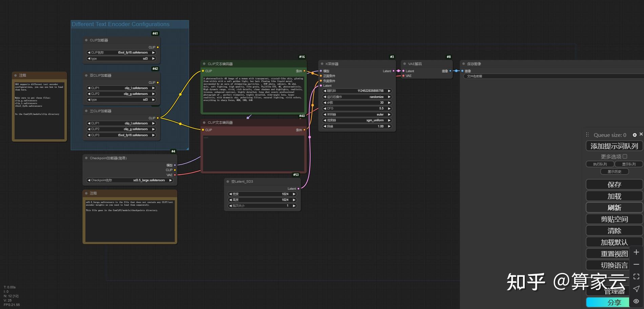The width and height of the screenshot is (644, 309).
Task: Click the 显示历史 button
Action: [614, 171]
